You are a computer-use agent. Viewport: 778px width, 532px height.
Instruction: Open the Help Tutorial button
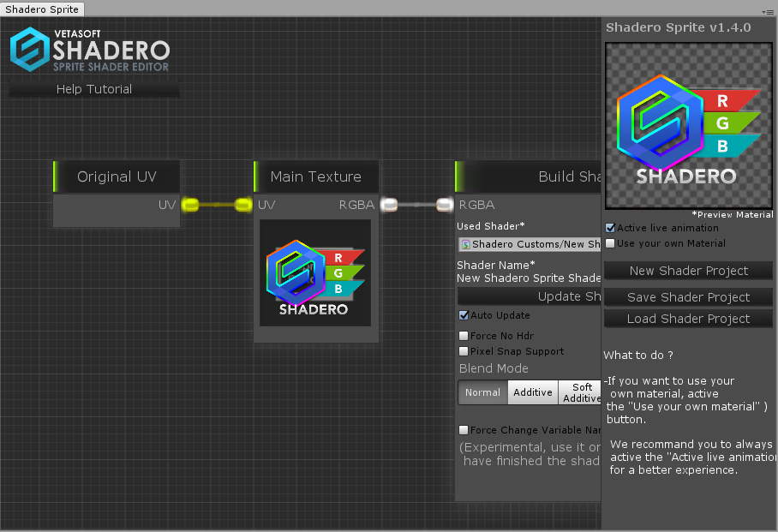tap(94, 89)
